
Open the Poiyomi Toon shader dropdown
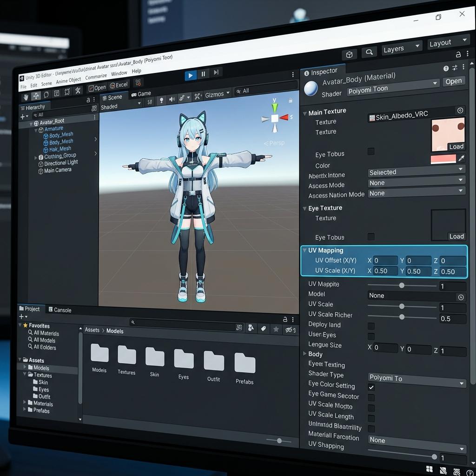(x=393, y=88)
